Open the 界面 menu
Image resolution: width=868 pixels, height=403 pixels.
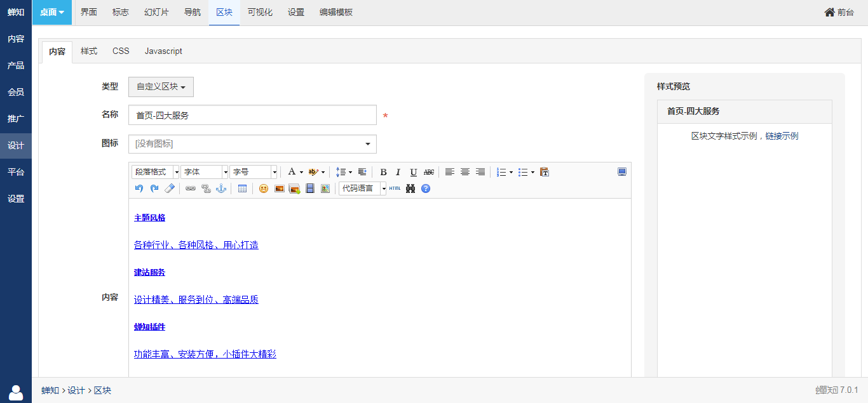pos(89,12)
